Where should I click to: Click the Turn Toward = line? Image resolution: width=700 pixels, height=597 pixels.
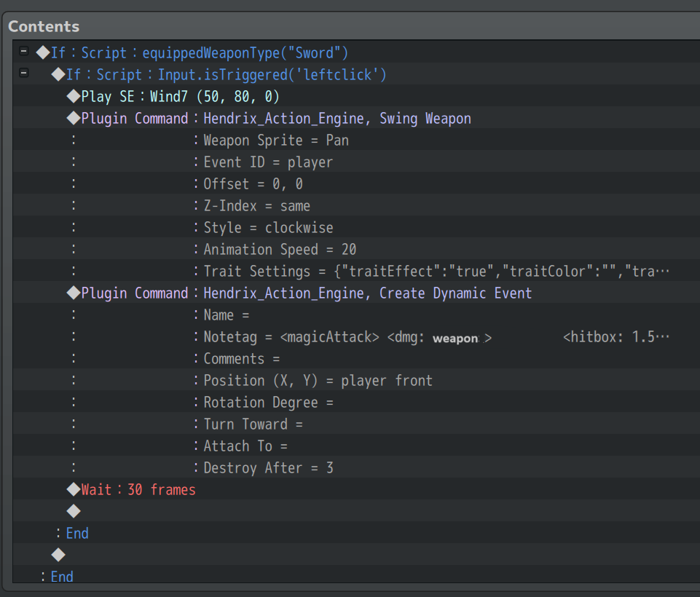point(356,424)
